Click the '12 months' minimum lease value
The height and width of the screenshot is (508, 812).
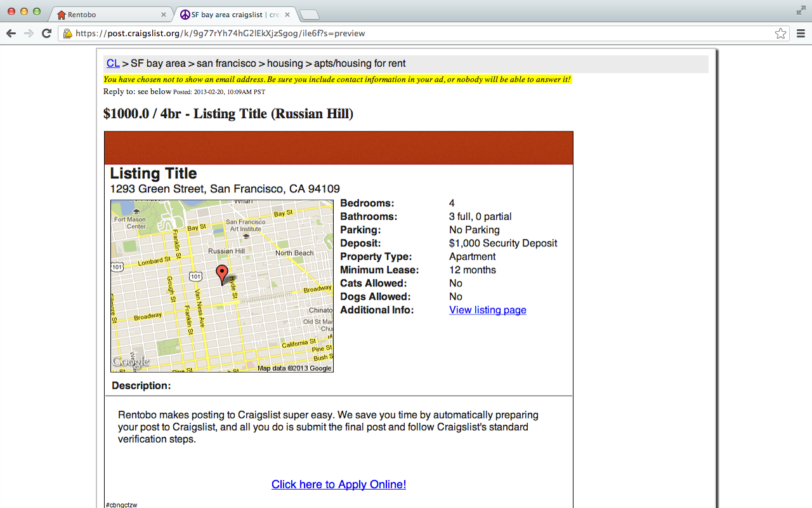pos(473,270)
